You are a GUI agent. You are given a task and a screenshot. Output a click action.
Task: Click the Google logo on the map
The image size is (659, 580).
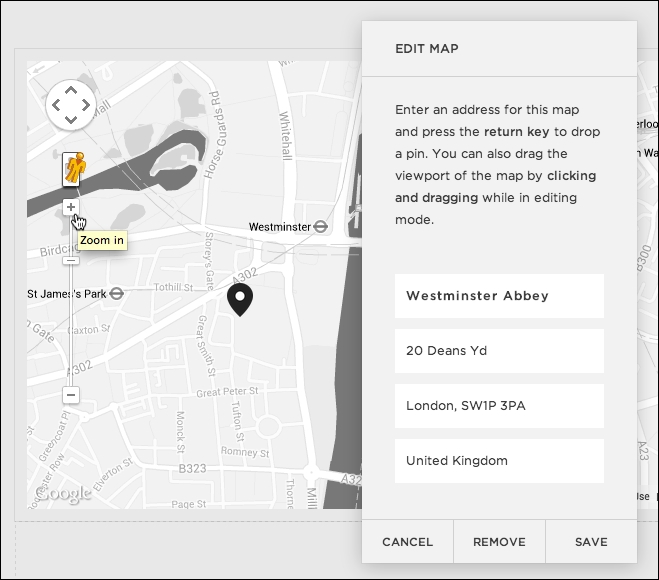63,493
